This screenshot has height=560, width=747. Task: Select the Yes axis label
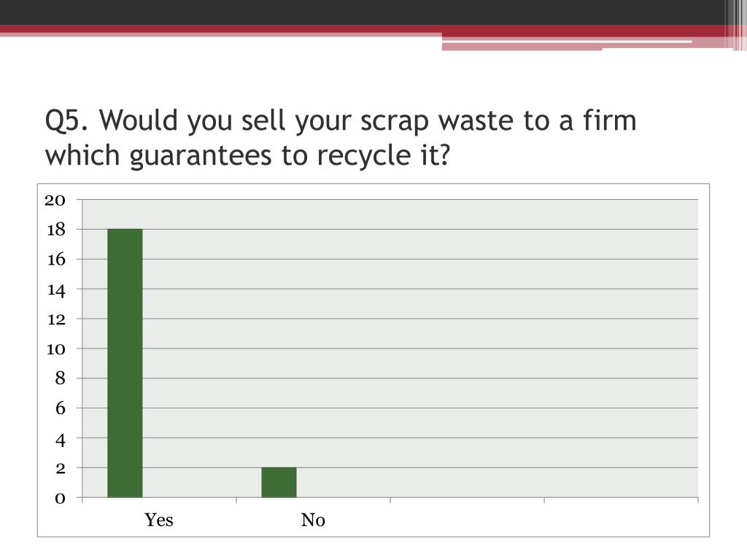158,519
